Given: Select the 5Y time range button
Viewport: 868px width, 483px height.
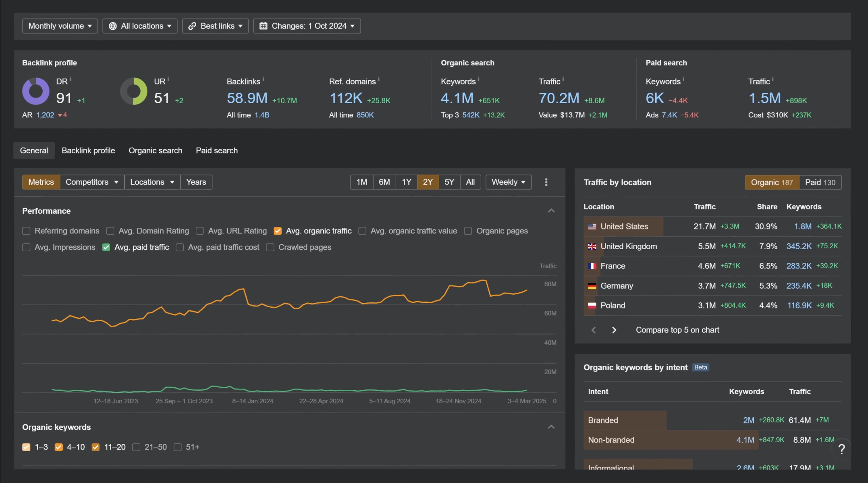Looking at the screenshot, I should (449, 182).
